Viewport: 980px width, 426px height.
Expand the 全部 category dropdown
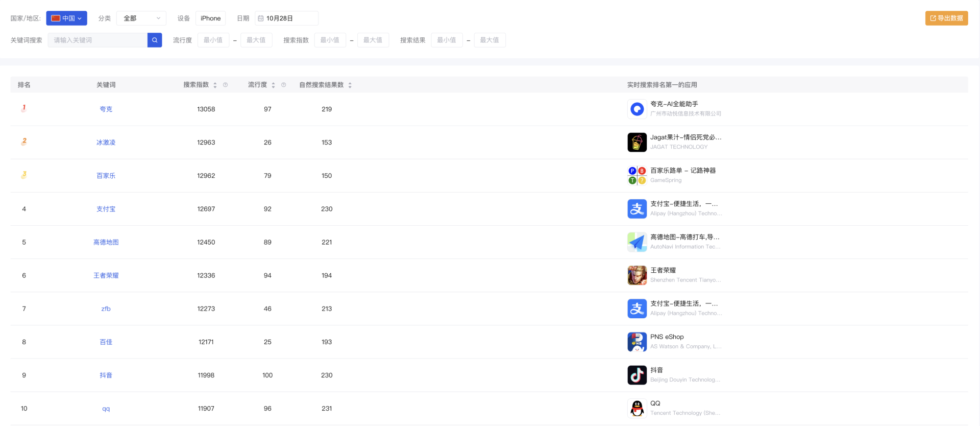[x=141, y=18]
